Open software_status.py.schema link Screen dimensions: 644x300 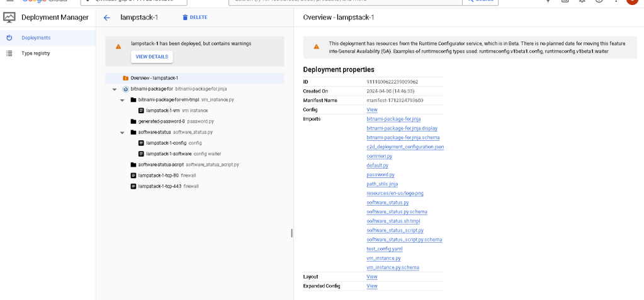[x=397, y=212]
